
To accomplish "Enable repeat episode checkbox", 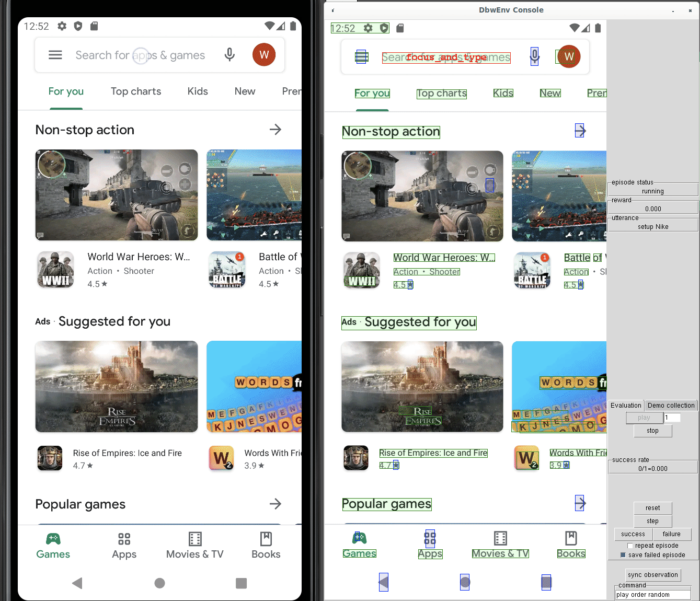I will coord(630,546).
